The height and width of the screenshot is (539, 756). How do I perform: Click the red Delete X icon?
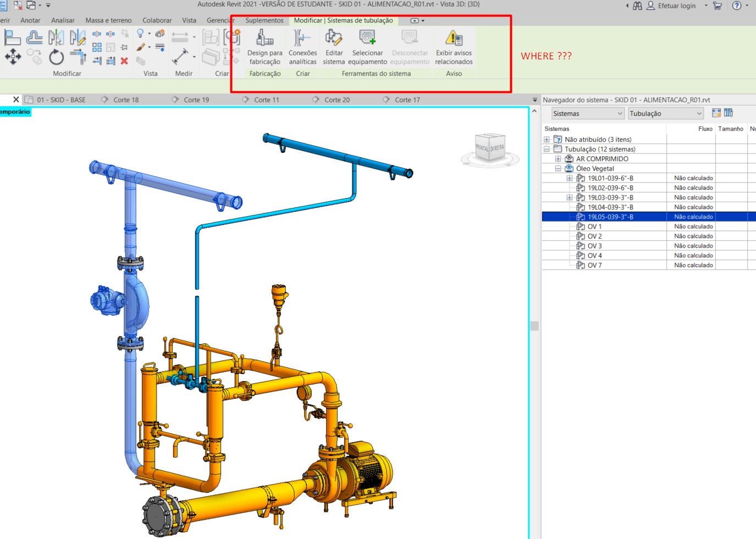[124, 61]
